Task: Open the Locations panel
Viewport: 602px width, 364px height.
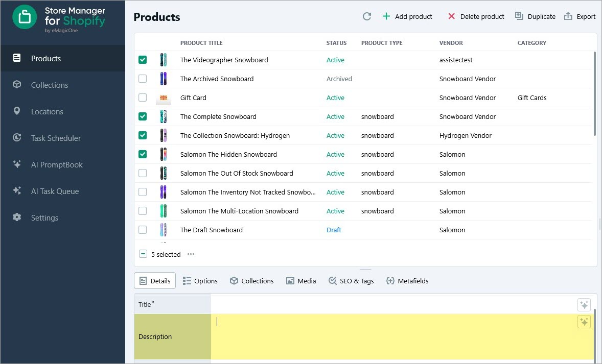Action: coord(47,111)
